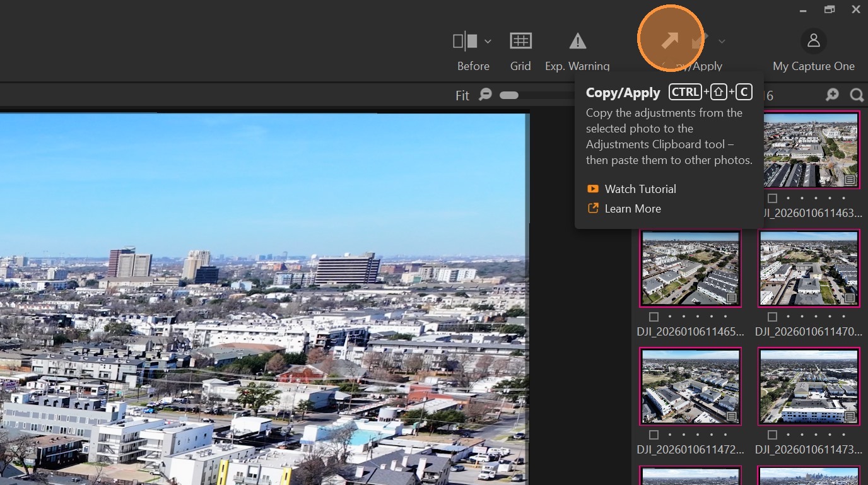
Task: Click the file name DJI_2026010611473…
Action: [809, 450]
